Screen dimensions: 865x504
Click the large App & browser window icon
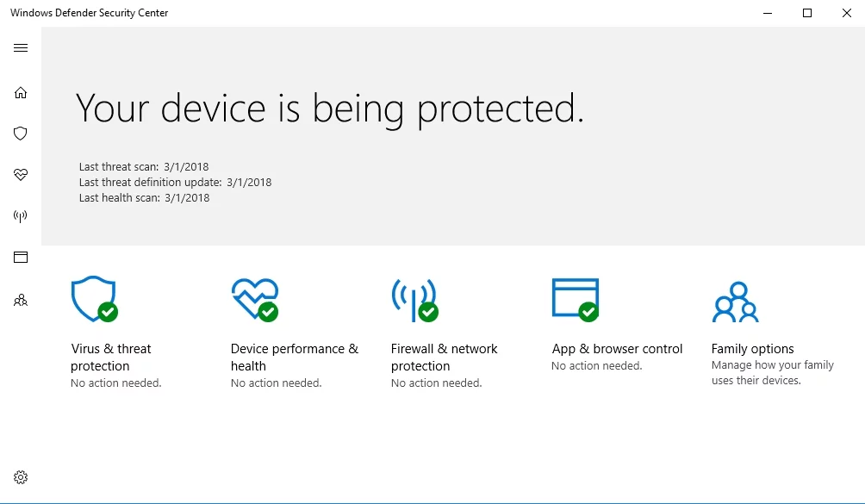[575, 299]
